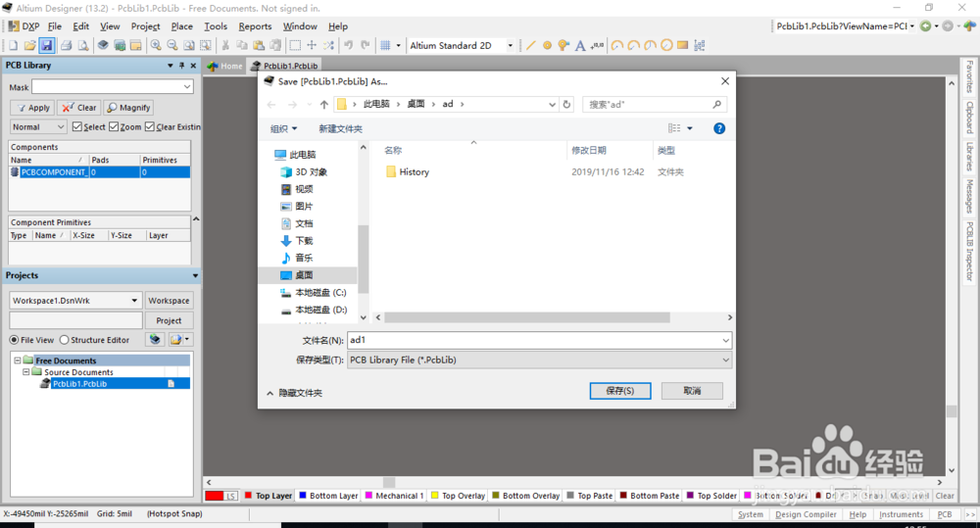Click the 保存(S) save button
Viewport: 980px width, 528px height.
(620, 391)
